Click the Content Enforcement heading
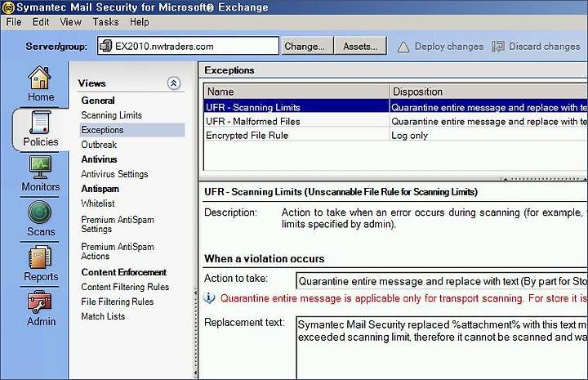588x380 pixels. tap(124, 272)
